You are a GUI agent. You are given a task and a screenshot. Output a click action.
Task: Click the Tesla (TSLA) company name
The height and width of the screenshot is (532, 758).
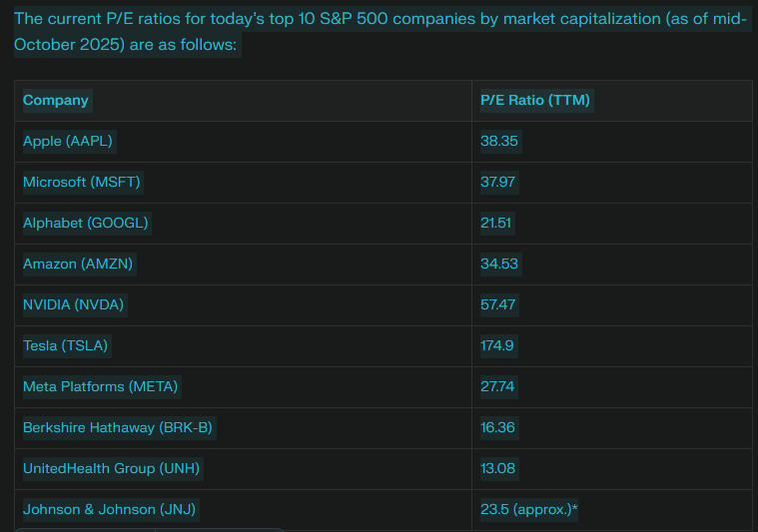pos(65,345)
